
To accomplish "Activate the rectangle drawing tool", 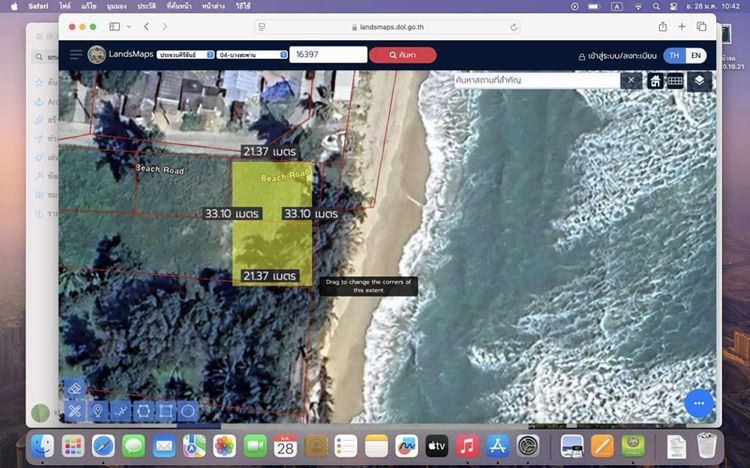I will 166,410.
